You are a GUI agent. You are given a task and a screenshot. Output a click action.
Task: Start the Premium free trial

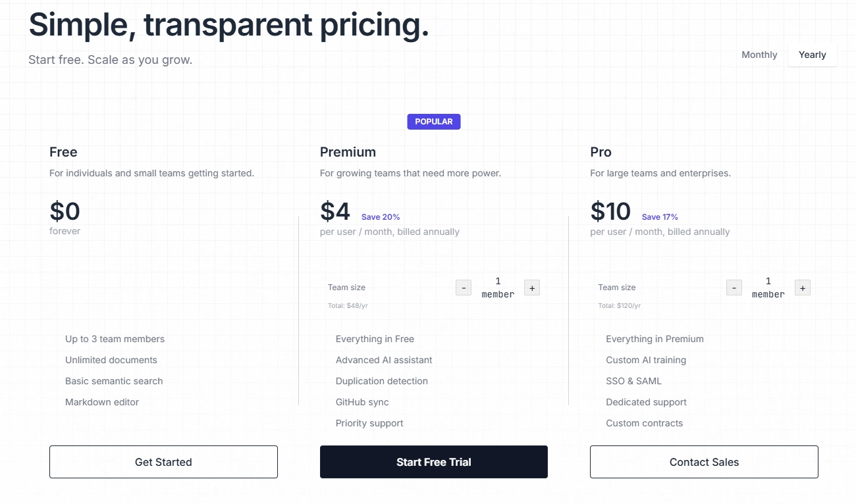coord(433,462)
